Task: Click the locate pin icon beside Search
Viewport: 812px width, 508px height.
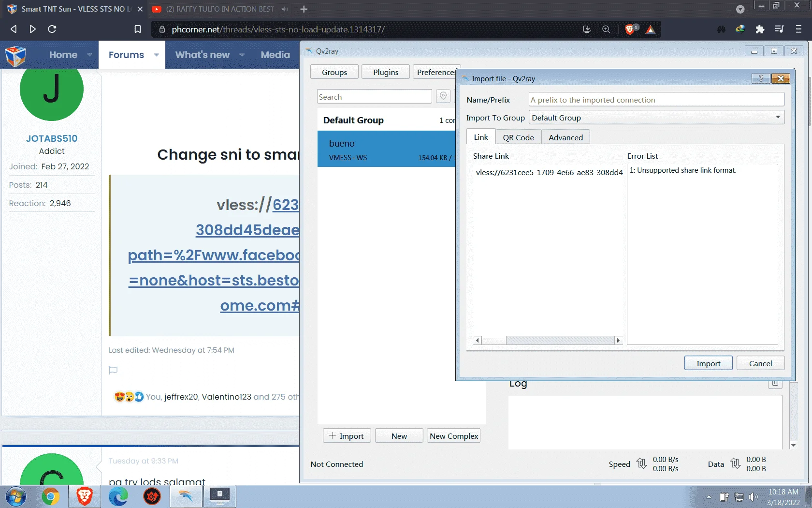Action: pyautogui.click(x=443, y=96)
